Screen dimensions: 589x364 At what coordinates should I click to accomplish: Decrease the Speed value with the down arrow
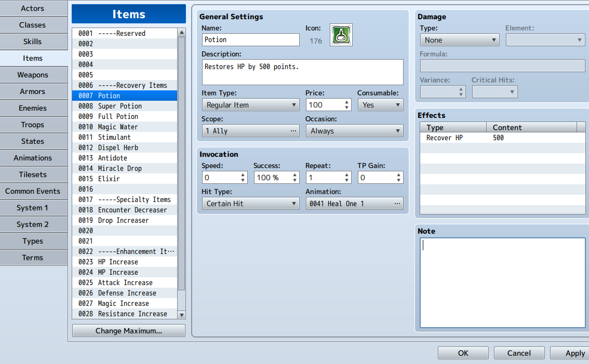243,180
